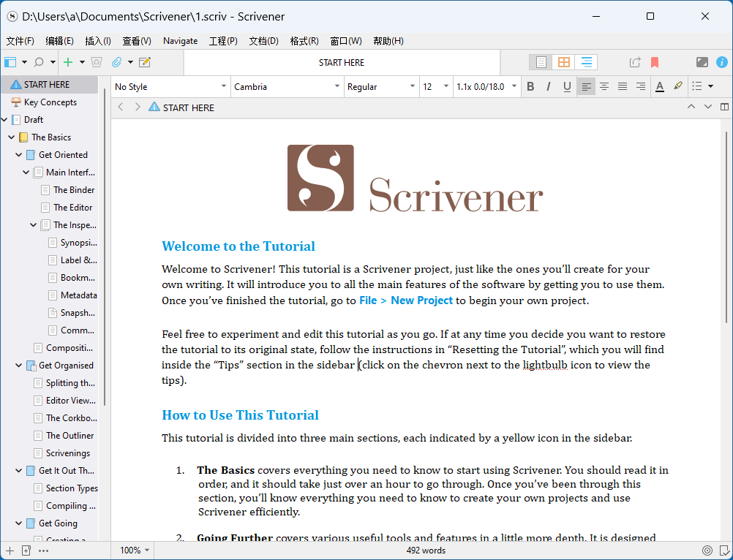This screenshot has height=560, width=733.
Task: Open the Regular font style dropdown
Action: coord(381,86)
